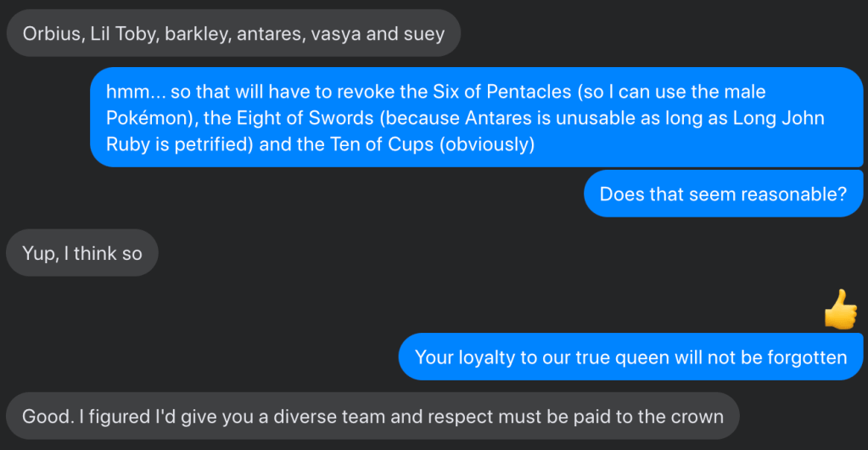Click the 'Does that seem reasonable?' message

723,194
